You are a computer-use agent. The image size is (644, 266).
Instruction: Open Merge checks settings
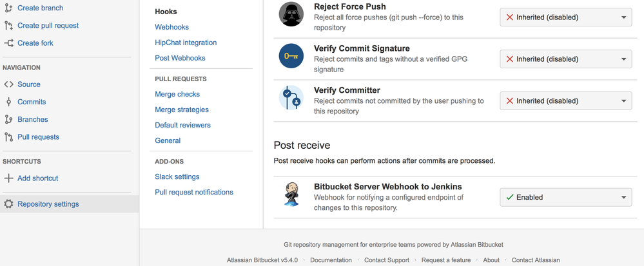coord(177,94)
